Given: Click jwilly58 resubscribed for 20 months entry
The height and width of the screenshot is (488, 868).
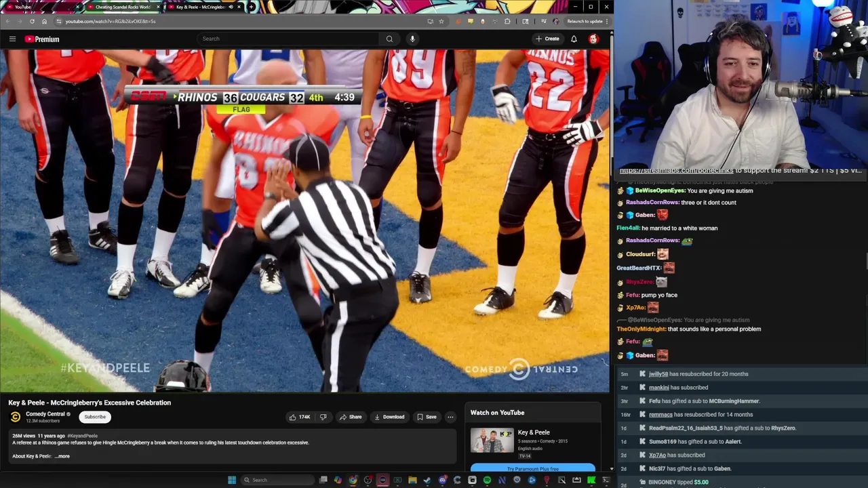Looking at the screenshot, I should point(741,374).
